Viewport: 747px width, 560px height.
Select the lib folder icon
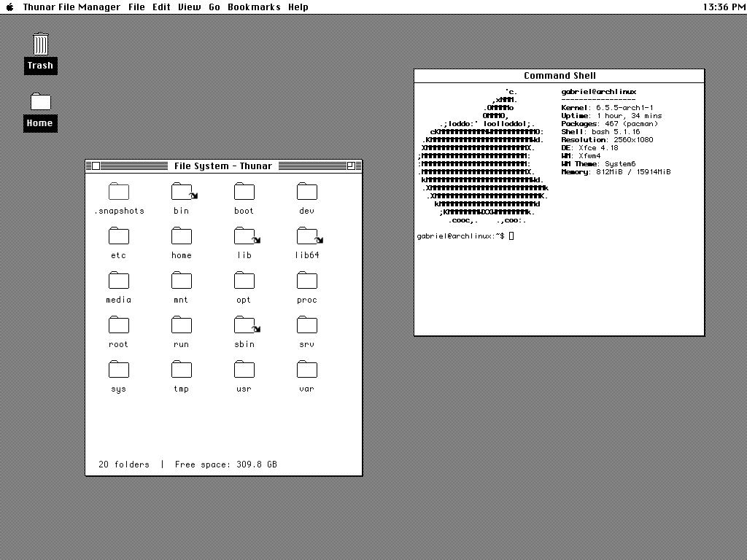point(244,236)
